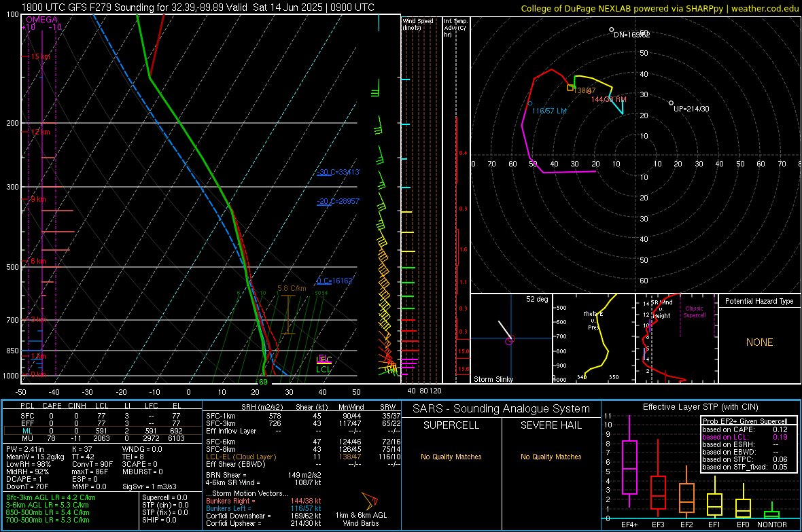Click the Inf. Temp. Adv. panel header
802x532 pixels.
pyautogui.click(x=455, y=28)
